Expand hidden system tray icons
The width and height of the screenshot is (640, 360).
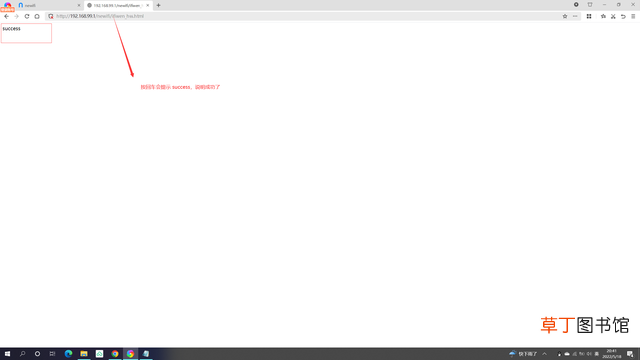point(544,354)
